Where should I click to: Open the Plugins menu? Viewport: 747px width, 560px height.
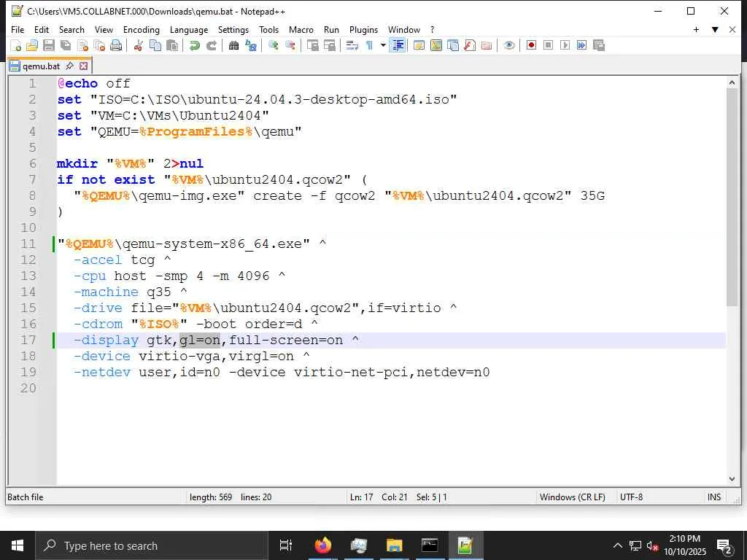363,29
